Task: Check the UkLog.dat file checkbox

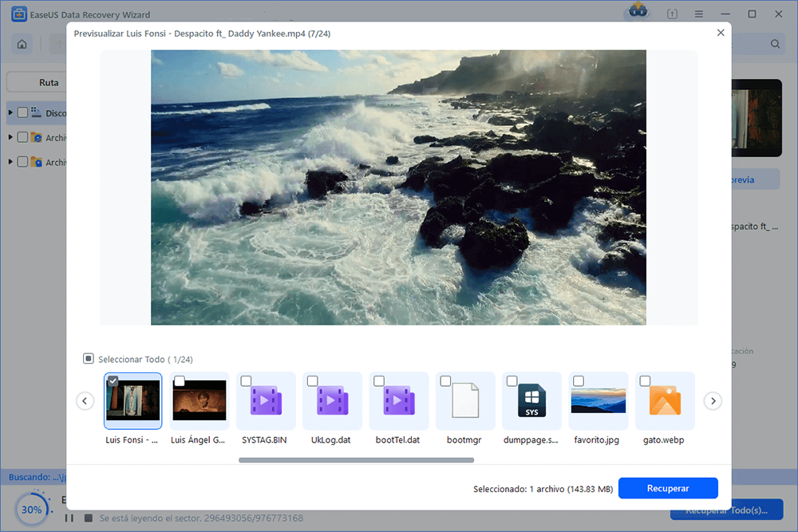Action: [x=313, y=381]
